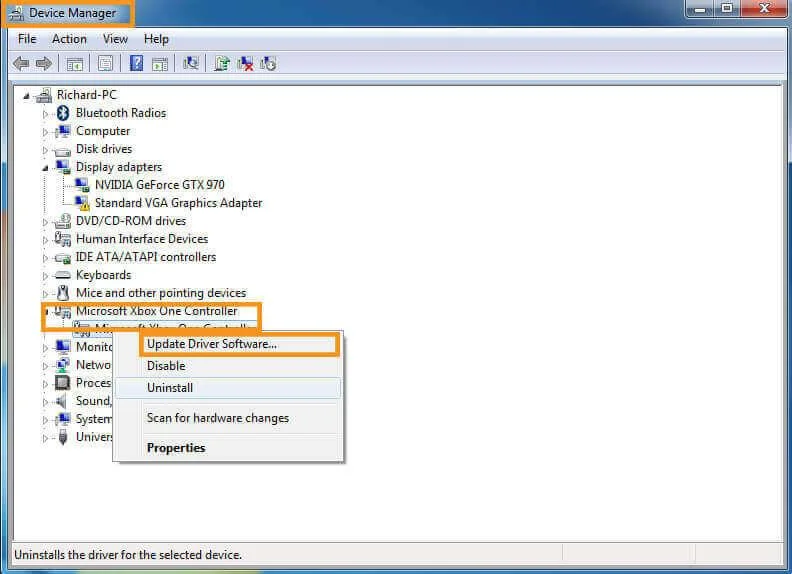Screen dimensions: 792x574
Task: Click the IDE ATA/ATAPI controllers icon
Action: [x=63, y=258]
